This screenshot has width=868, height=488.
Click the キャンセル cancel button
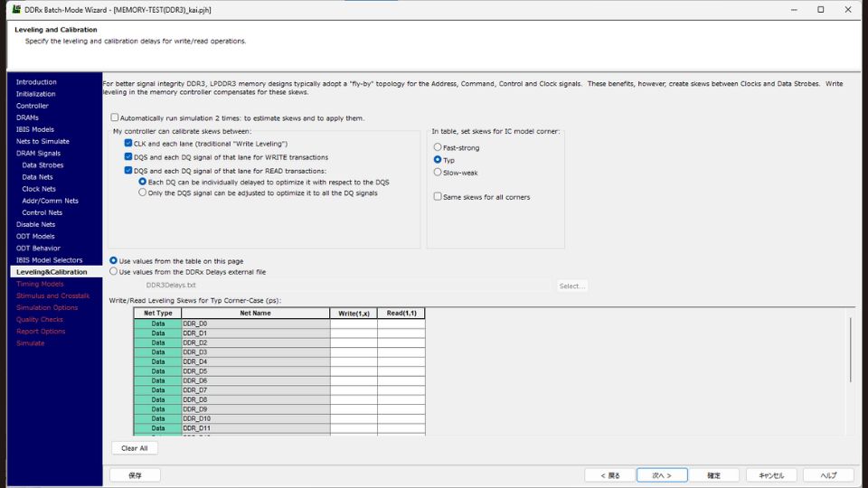coord(771,475)
